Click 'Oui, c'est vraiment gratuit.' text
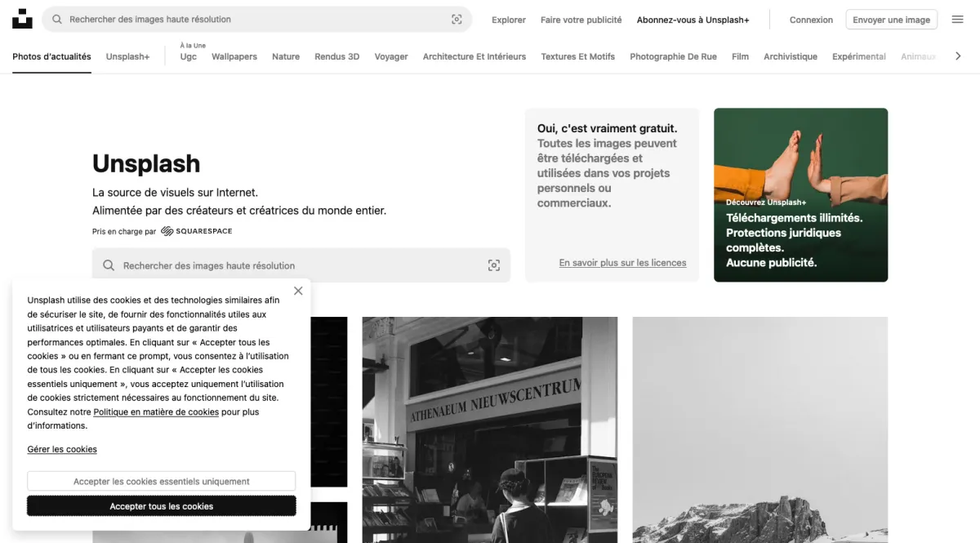 [607, 128]
